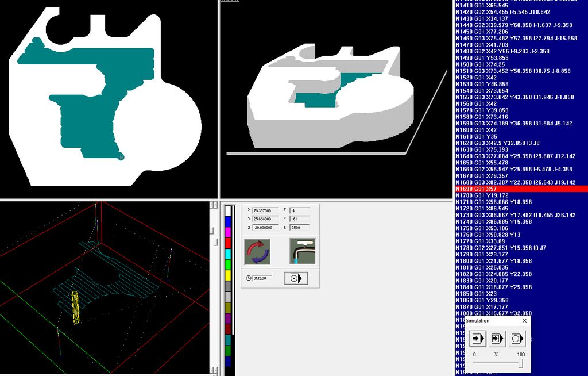The width and height of the screenshot is (588, 376).
Task: Select the dark gray color swatch
Action: click(229, 286)
